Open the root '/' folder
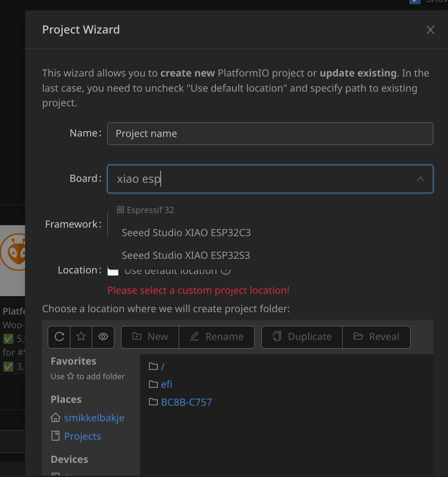 (163, 366)
